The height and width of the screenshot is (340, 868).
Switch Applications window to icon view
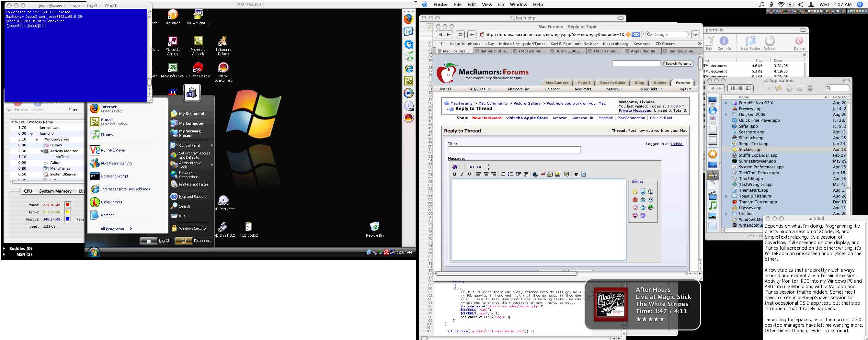[733, 88]
